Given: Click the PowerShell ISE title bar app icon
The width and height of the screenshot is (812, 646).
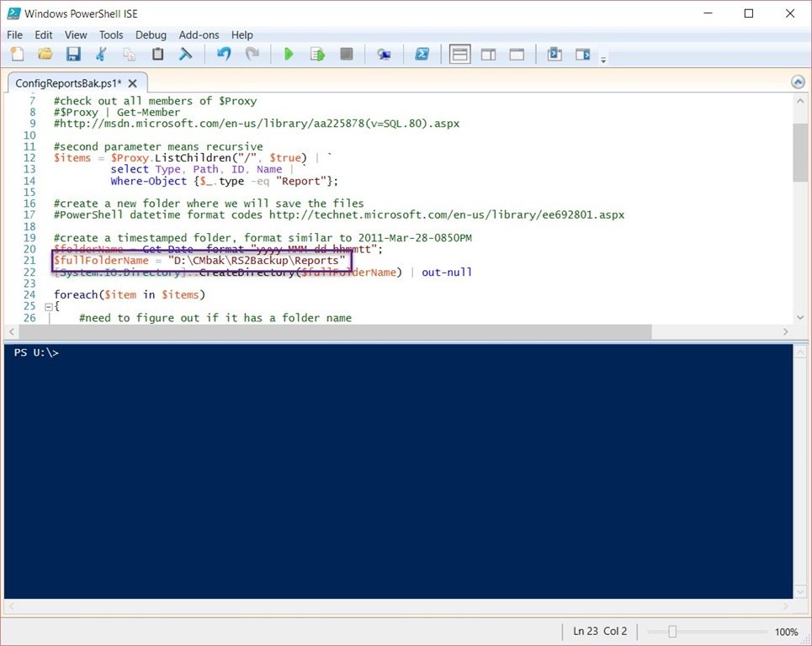Looking at the screenshot, I should pyautogui.click(x=14, y=13).
